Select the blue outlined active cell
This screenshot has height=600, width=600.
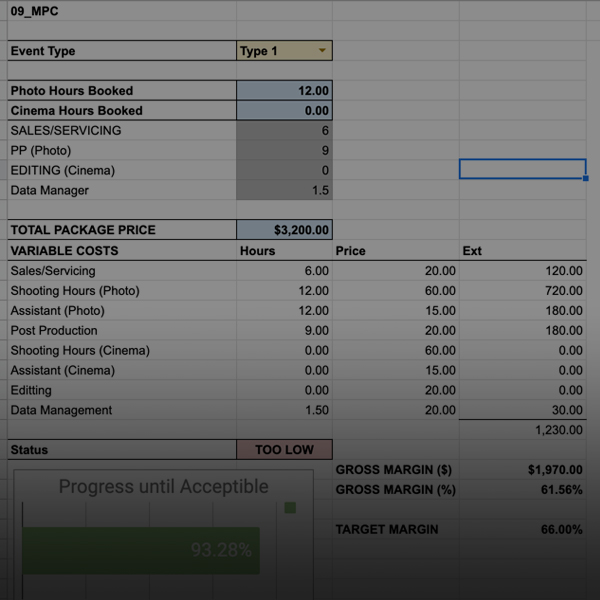point(522,169)
